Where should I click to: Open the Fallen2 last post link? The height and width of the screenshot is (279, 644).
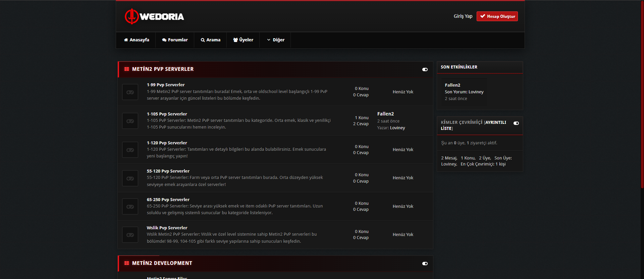(385, 114)
